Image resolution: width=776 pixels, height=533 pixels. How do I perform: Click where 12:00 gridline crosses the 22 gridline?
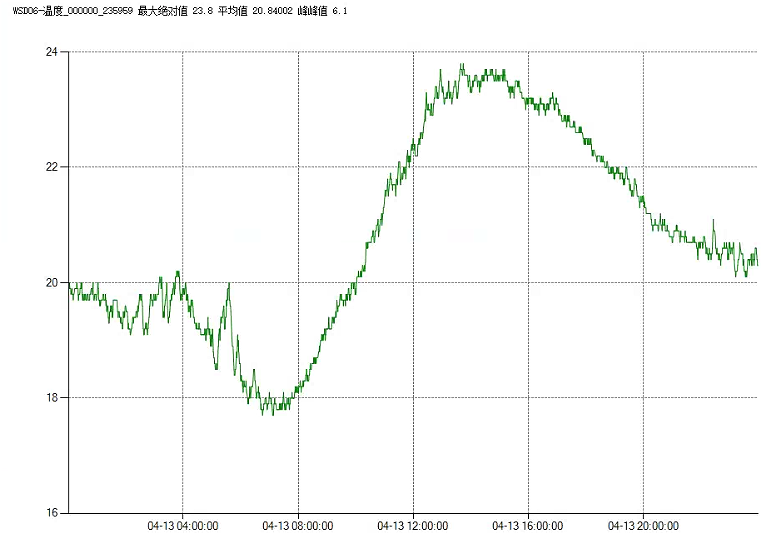[413, 167]
